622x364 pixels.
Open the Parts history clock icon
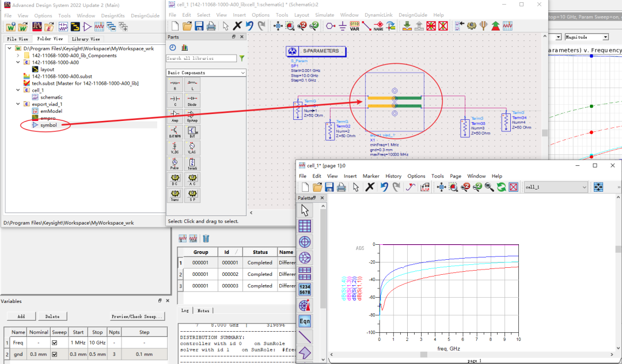coord(173,48)
